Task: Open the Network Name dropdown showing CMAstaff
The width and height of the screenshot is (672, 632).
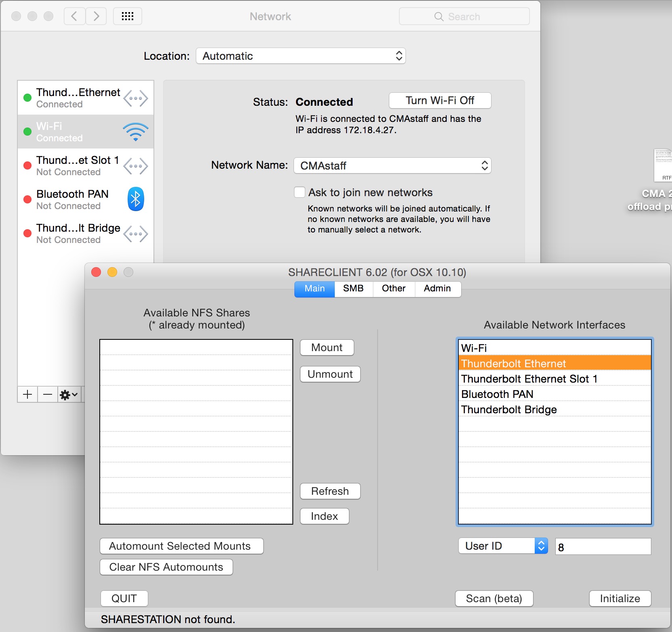Action: tap(392, 165)
